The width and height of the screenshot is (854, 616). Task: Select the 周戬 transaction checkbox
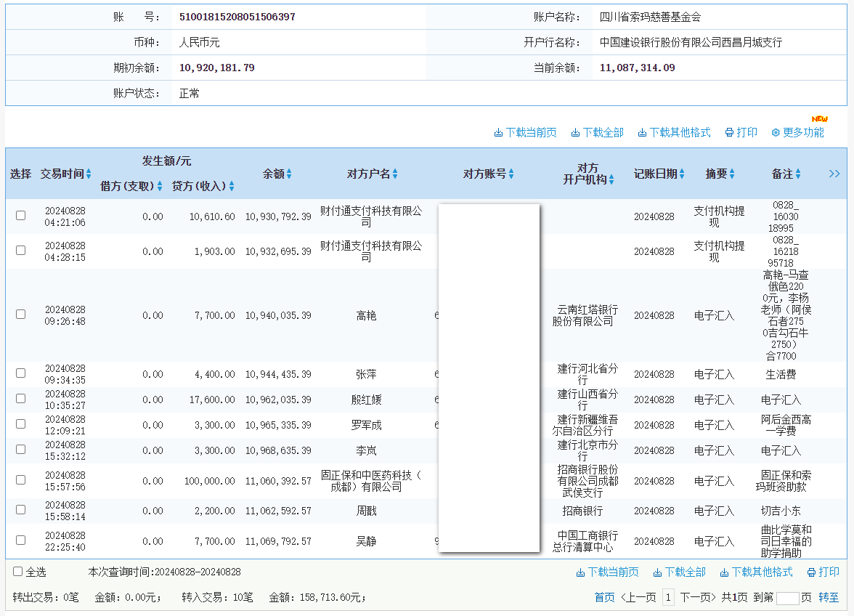[x=20, y=510]
